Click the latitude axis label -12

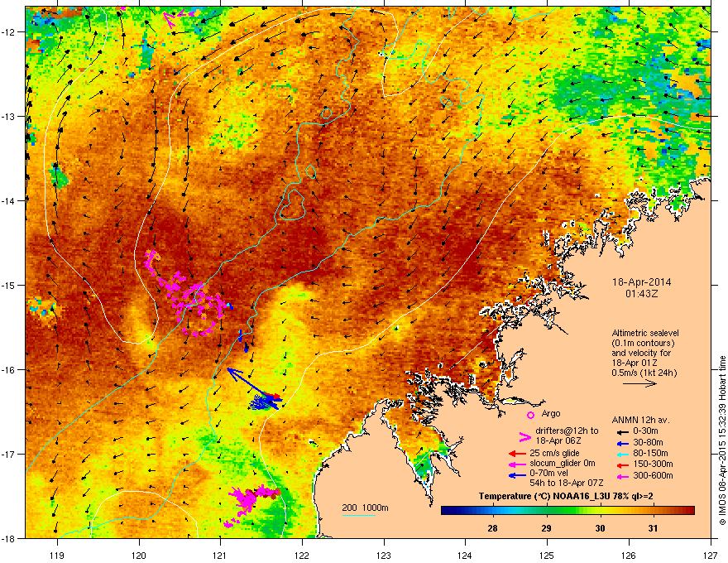pyautogui.click(x=8, y=32)
